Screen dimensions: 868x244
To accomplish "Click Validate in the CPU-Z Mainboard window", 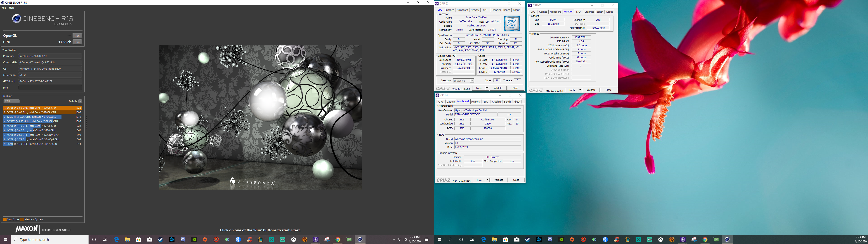I will pos(499,180).
